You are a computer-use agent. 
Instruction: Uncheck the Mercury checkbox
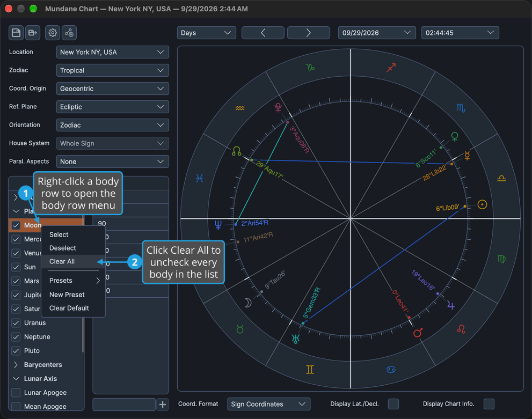click(16, 239)
